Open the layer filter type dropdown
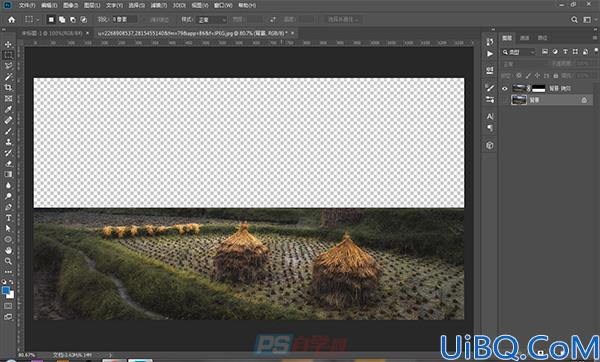The width and height of the screenshot is (600, 362). (519, 52)
